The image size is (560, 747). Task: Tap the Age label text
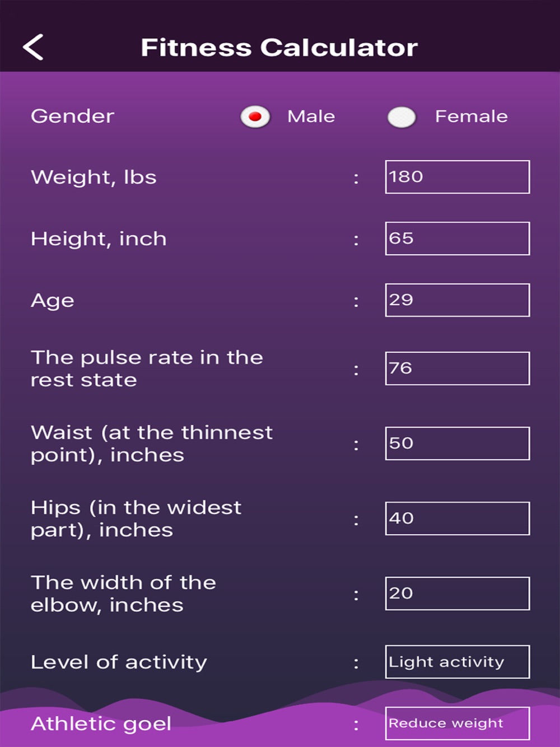tap(53, 301)
